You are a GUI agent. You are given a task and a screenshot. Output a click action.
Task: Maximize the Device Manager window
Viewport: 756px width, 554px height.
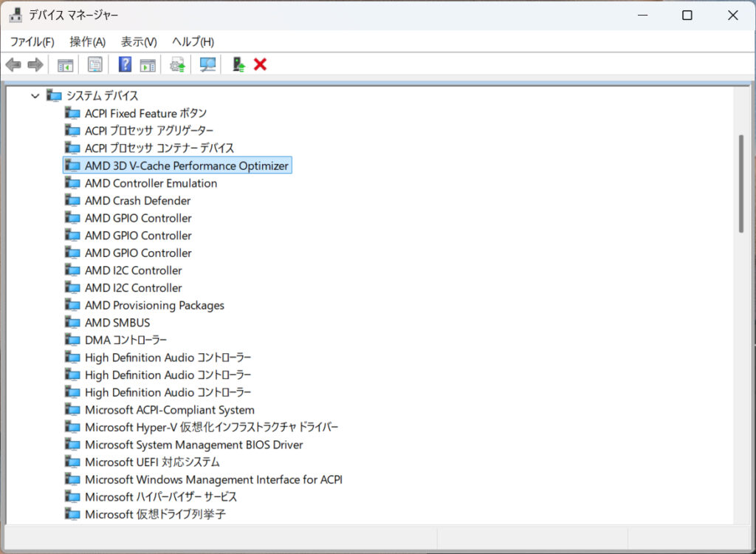coord(687,16)
